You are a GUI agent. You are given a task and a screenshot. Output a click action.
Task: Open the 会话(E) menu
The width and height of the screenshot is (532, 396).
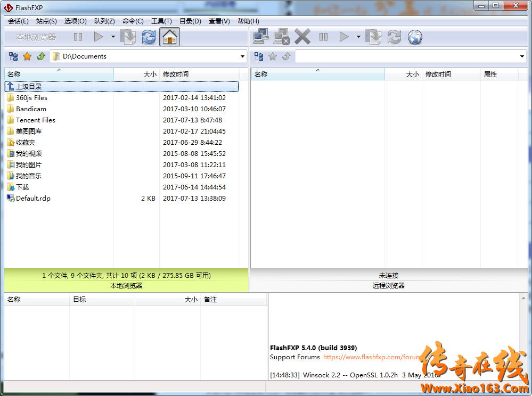(18, 21)
